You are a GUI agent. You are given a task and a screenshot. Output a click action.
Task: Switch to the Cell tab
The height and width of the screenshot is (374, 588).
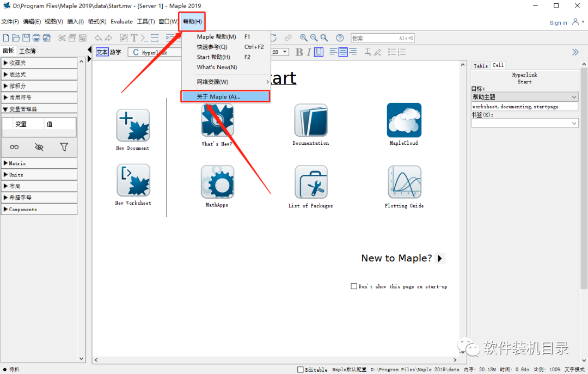tap(498, 65)
